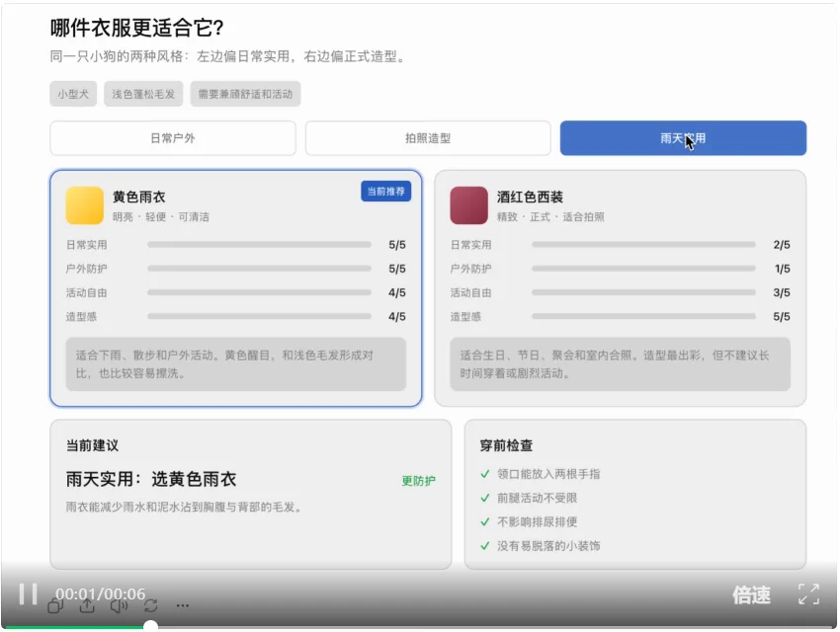Click the video progress bar handle
Viewport: 840px width, 632px height.
(151, 626)
